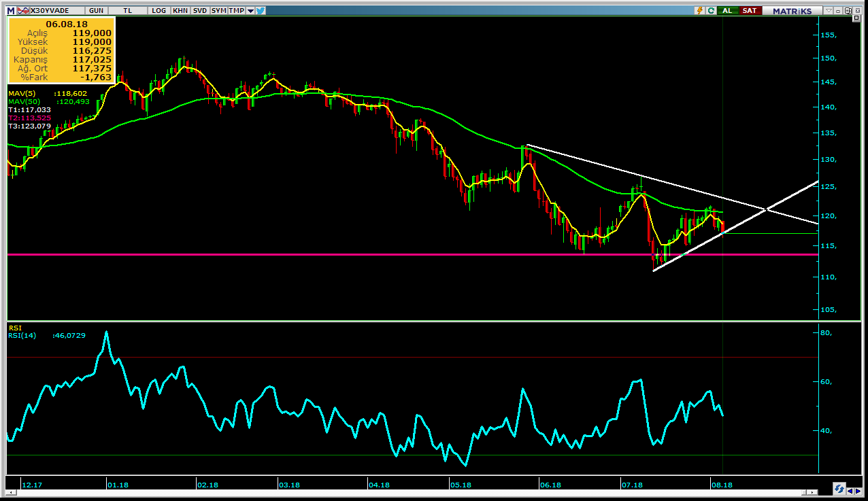Open the GUN period selector
The image size is (868, 501).
97,10
